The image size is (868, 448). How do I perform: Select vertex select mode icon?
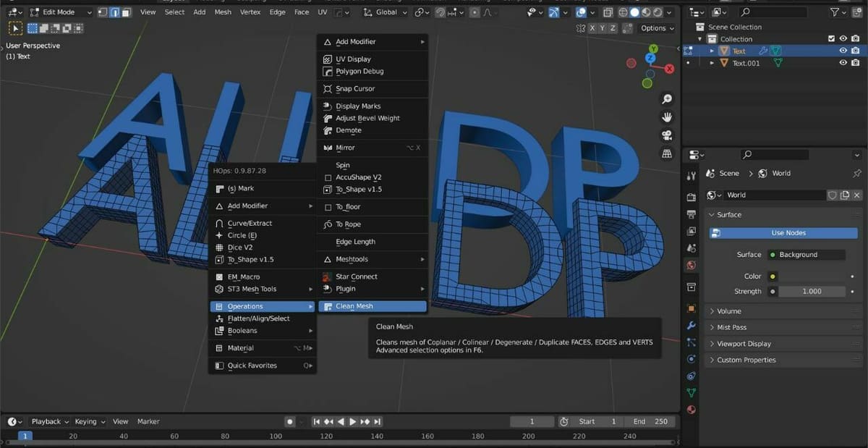pos(103,12)
